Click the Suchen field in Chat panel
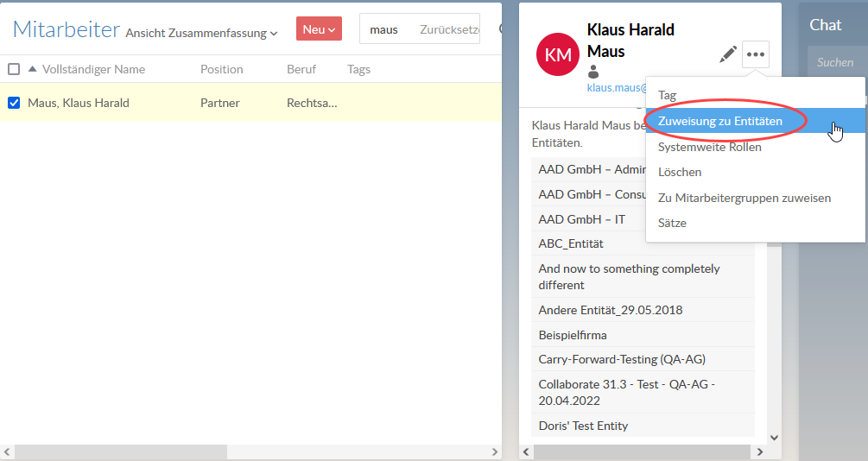Viewport: 868px width, 461px height. click(836, 62)
